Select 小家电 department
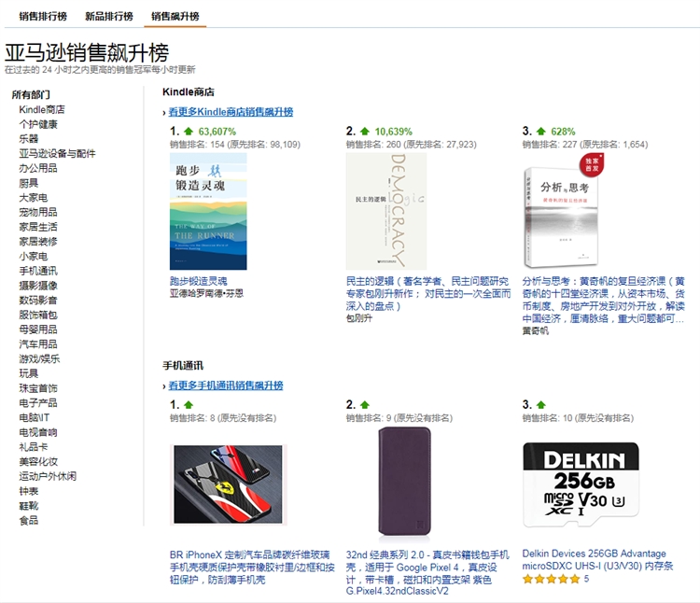The width and height of the screenshot is (700, 603). click(x=33, y=256)
